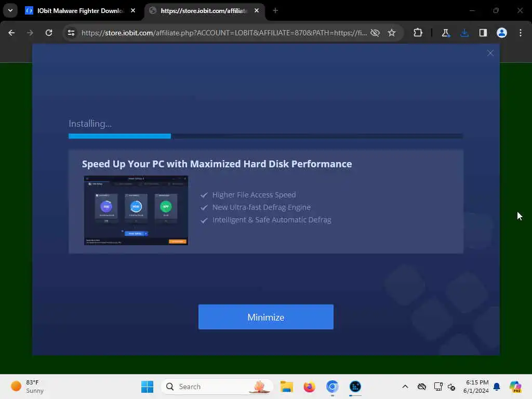The height and width of the screenshot is (399, 532).
Task: Select the store.iobit.com affiliate tab
Action: [x=204, y=11]
